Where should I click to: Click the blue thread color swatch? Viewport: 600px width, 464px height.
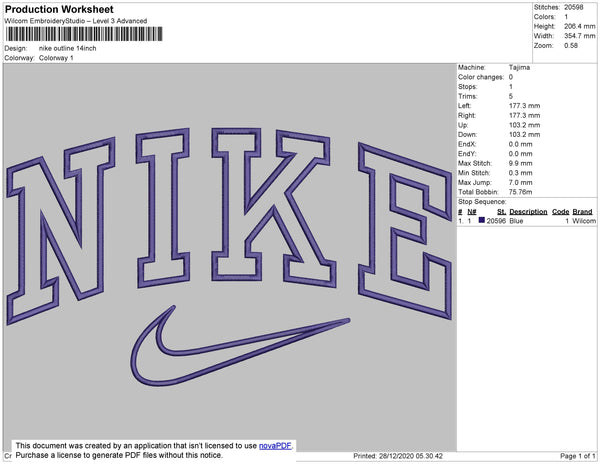(482, 220)
